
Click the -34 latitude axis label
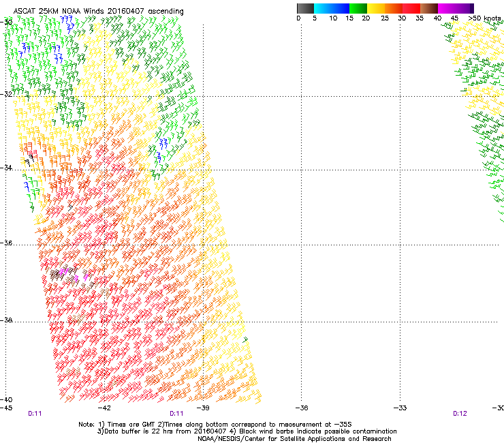6,168
